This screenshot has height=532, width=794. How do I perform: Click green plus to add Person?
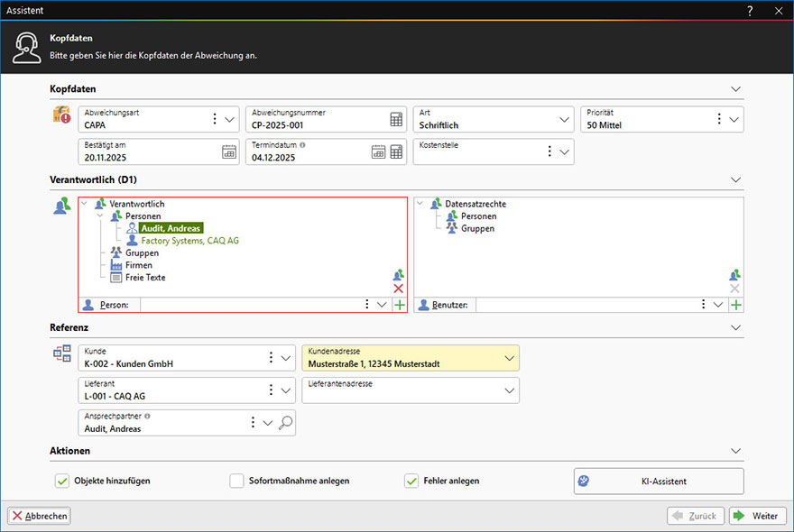click(x=399, y=306)
